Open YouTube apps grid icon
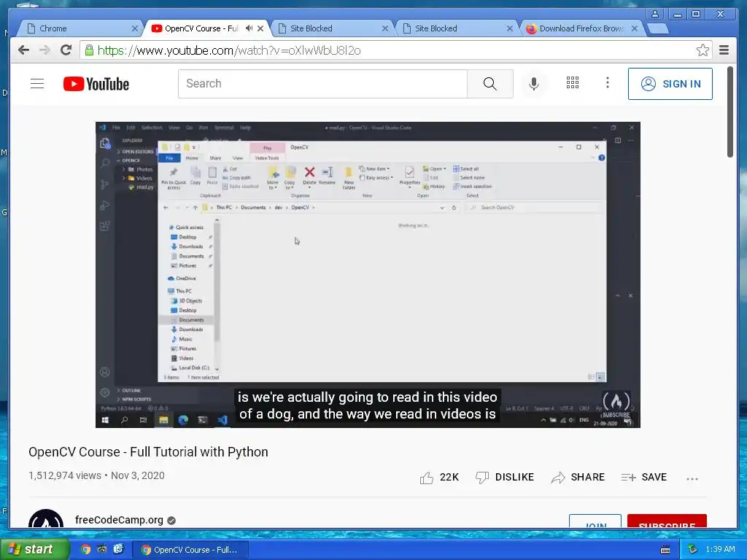Viewport: 747px width, 560px height. (x=572, y=83)
